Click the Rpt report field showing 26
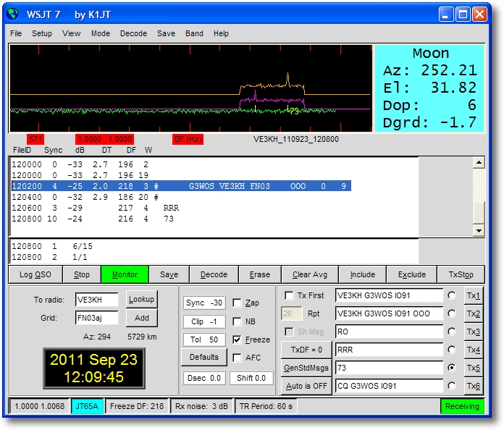The image size is (504, 430). 292,313
